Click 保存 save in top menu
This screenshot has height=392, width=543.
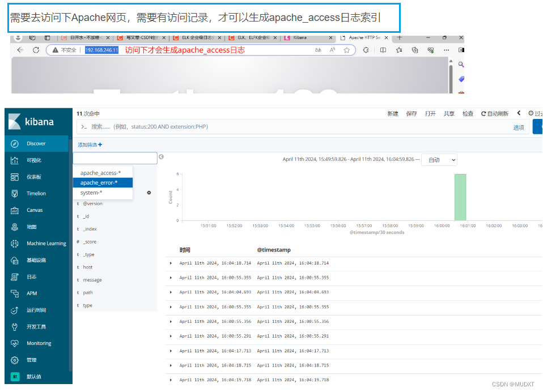[x=412, y=113]
